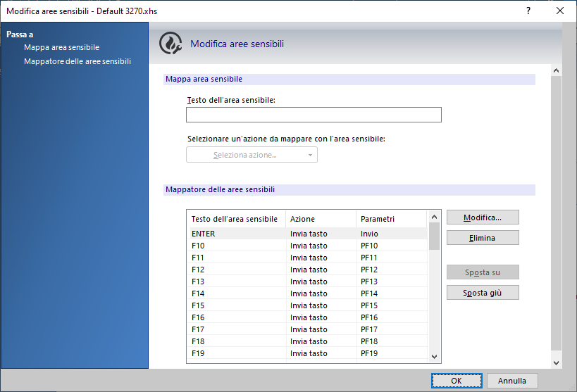Jump to Mappatore delle aree sensibili
577x392 pixels.
[x=77, y=61]
